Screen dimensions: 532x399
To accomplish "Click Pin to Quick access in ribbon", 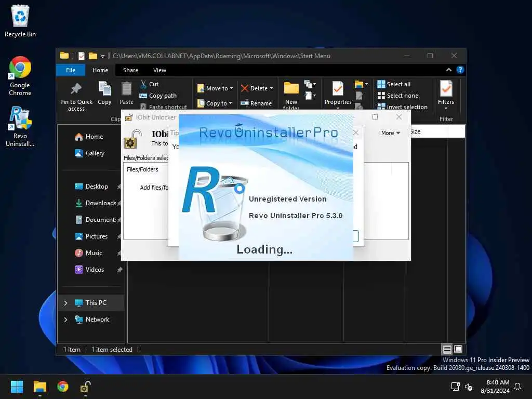I will click(x=76, y=97).
